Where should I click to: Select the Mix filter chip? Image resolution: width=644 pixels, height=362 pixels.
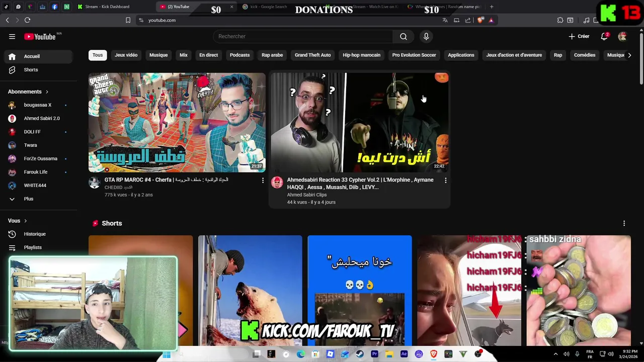[184, 55]
